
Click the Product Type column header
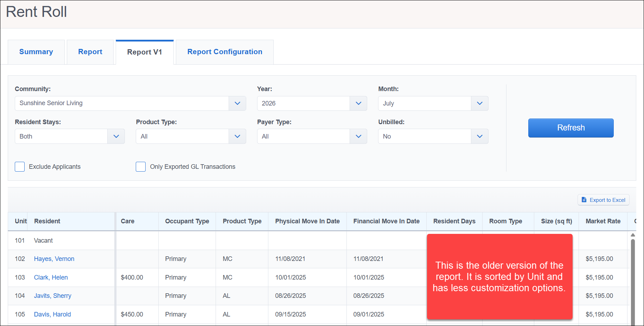pyautogui.click(x=242, y=221)
